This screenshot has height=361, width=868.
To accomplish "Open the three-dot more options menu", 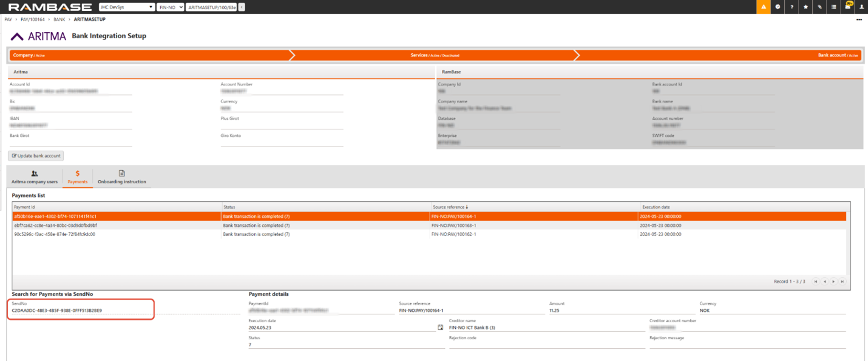I will (859, 19).
